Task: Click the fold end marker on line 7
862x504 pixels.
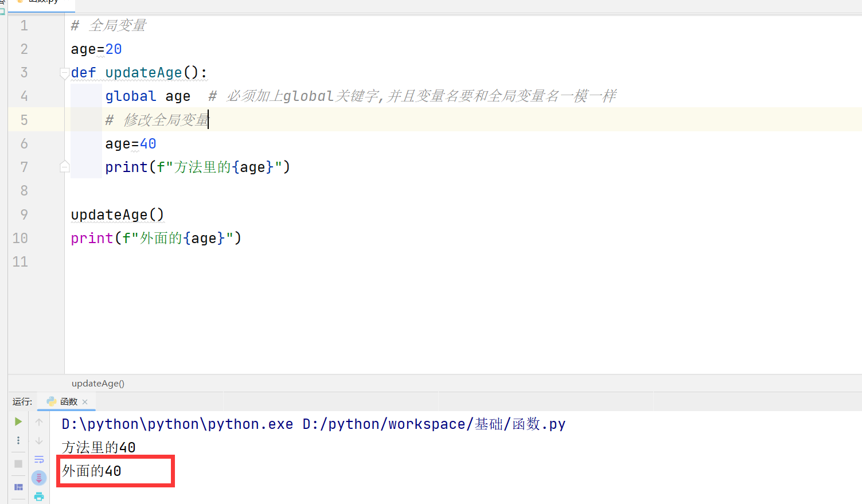Action: pos(65,167)
